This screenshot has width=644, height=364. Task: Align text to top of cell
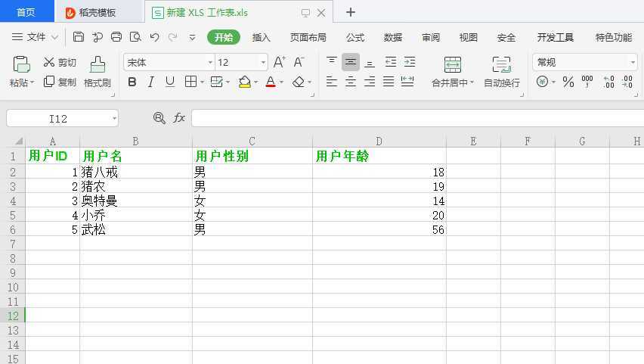click(x=331, y=62)
